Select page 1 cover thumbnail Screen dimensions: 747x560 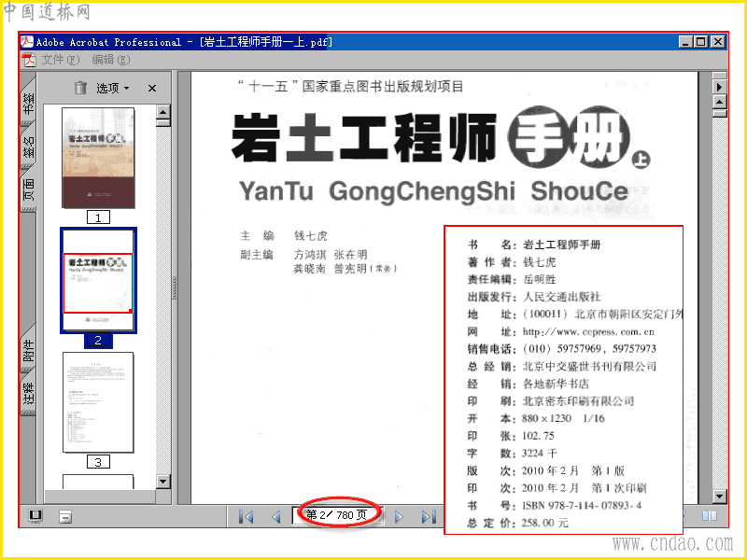98,158
